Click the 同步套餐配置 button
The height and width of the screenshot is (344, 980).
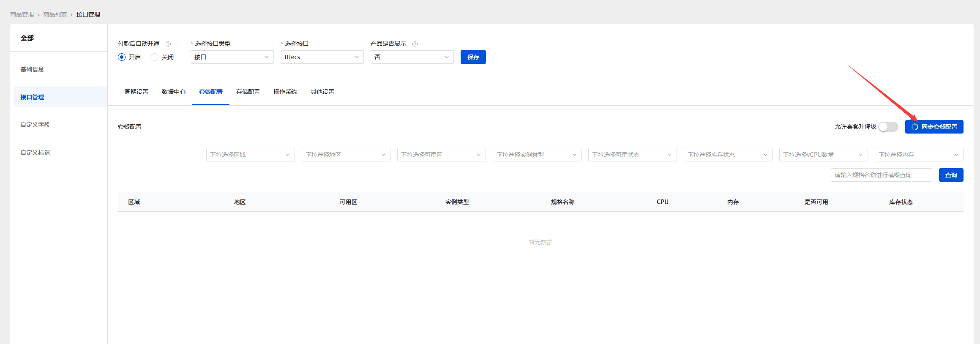pos(934,127)
